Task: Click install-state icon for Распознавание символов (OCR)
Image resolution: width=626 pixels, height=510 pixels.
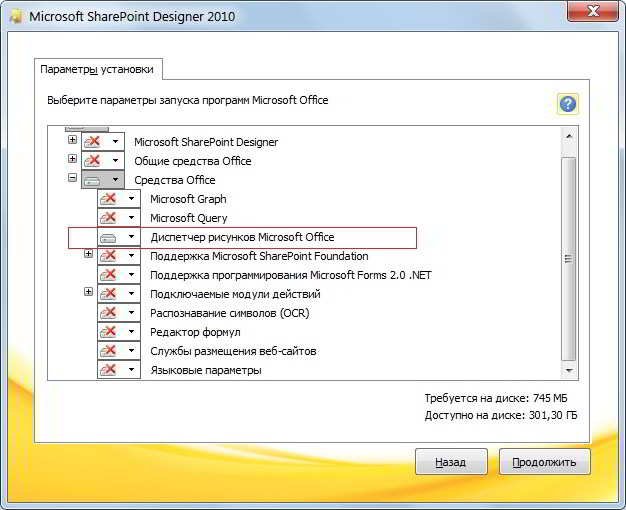Action: pos(109,313)
